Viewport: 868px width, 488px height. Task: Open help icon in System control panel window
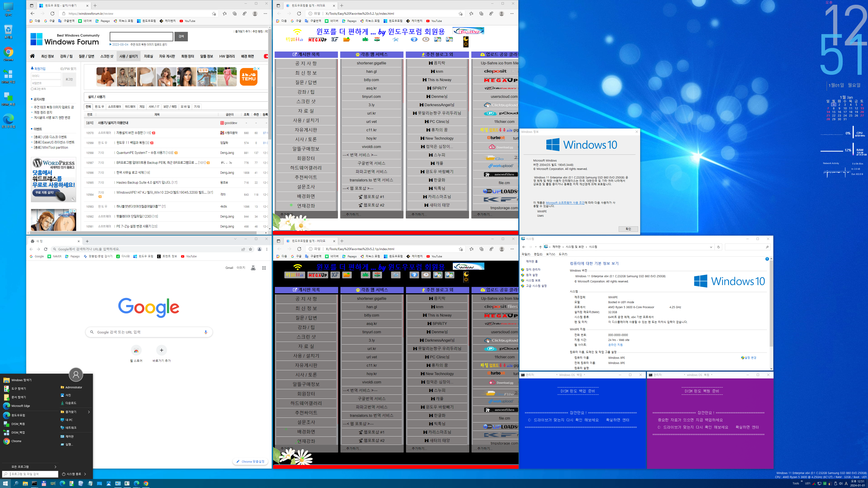pyautogui.click(x=767, y=259)
